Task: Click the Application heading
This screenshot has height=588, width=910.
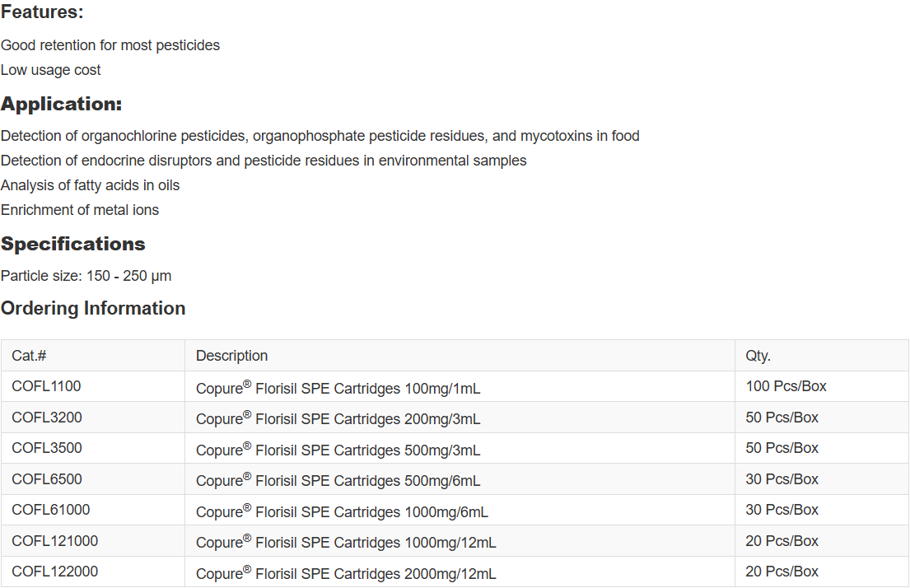Action: [62, 105]
